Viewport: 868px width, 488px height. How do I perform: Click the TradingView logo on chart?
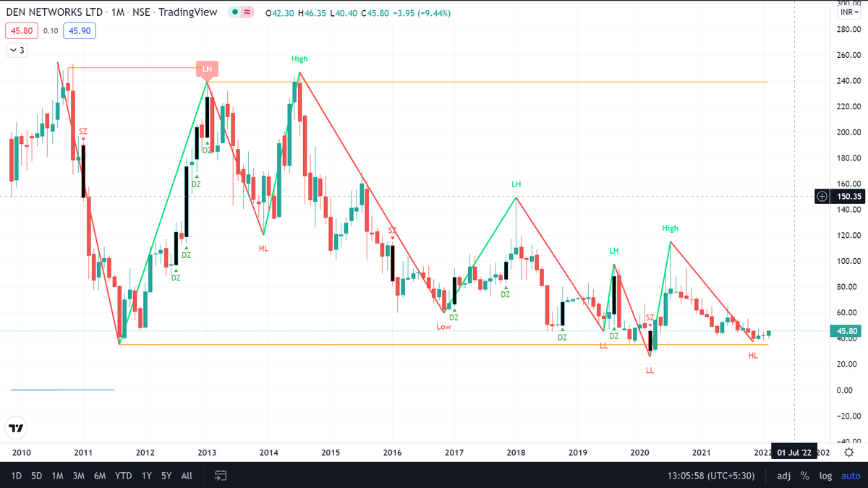[15, 428]
